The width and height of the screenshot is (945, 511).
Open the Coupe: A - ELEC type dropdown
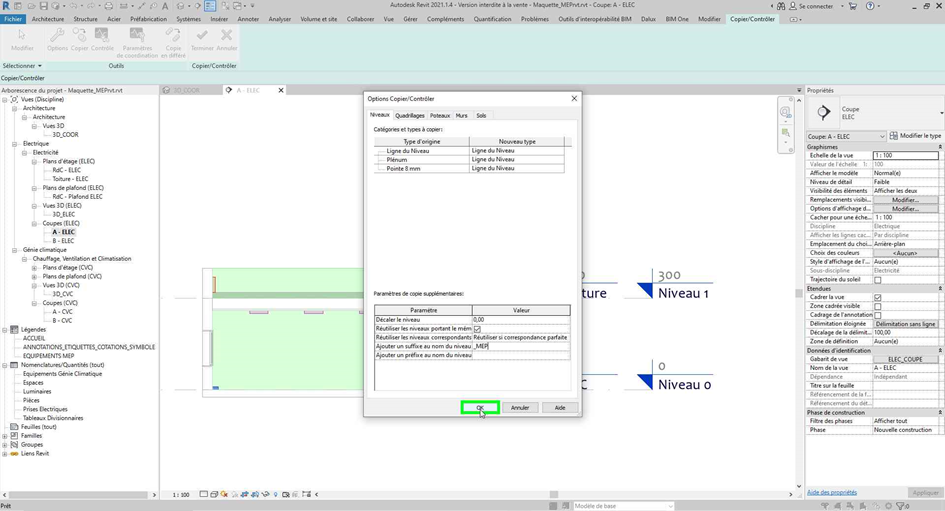click(845, 136)
